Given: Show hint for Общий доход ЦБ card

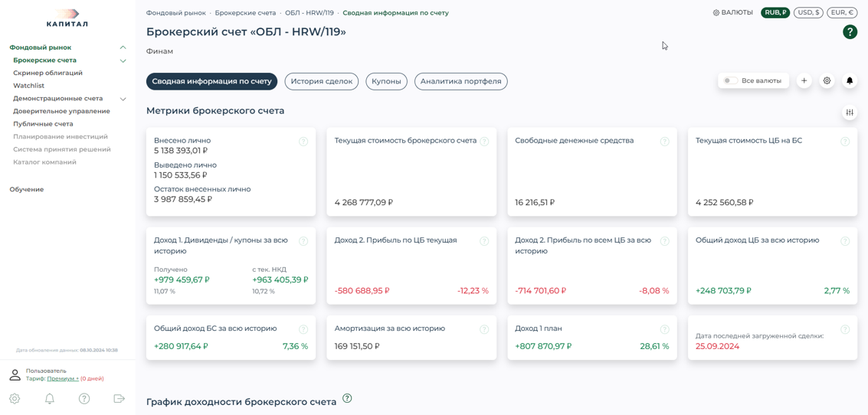Looking at the screenshot, I should [845, 241].
